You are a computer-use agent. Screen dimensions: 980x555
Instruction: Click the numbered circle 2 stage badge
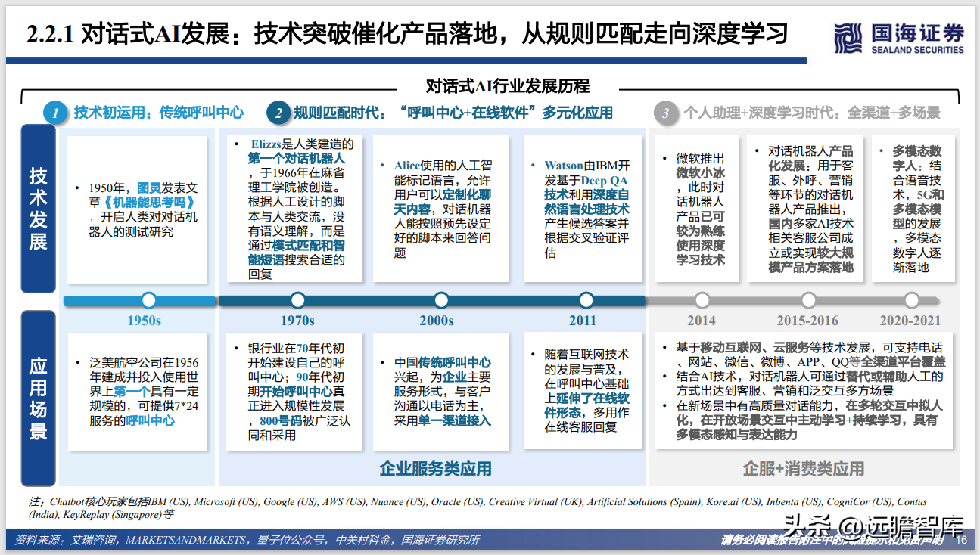click(x=278, y=113)
